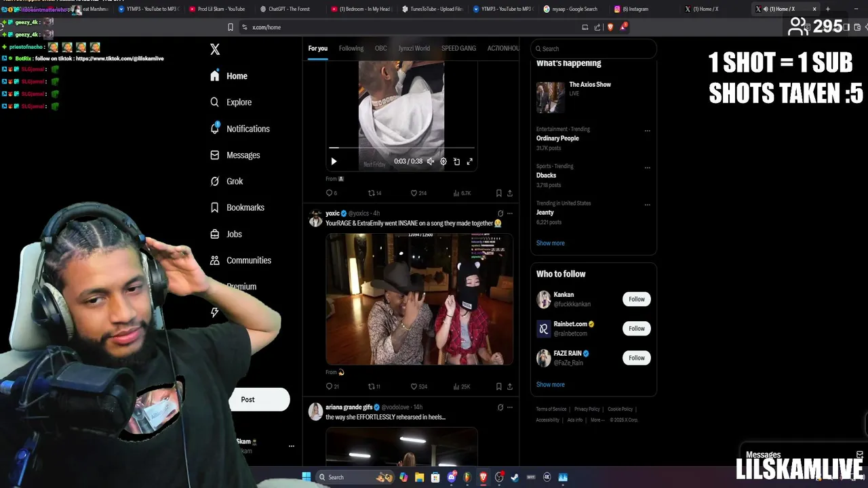This screenshot has height=488, width=868.
Task: Go to Home in X sidebar
Action: (229, 76)
